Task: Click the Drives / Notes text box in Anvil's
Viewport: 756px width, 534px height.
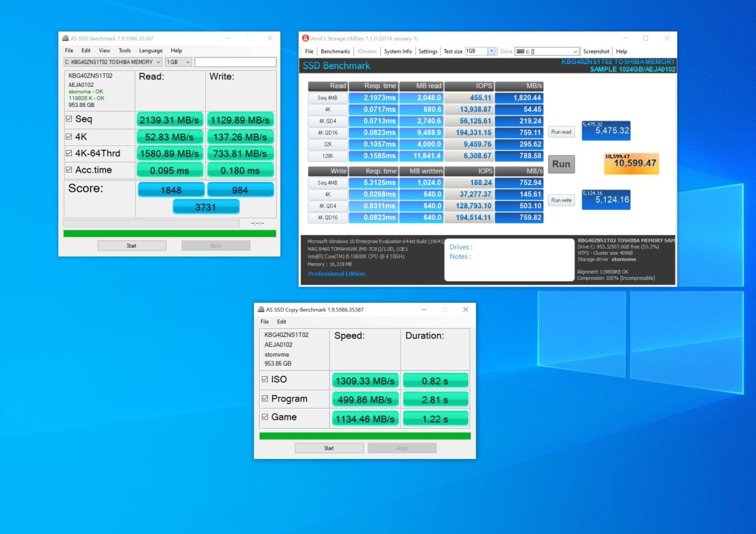Action: pos(509,260)
